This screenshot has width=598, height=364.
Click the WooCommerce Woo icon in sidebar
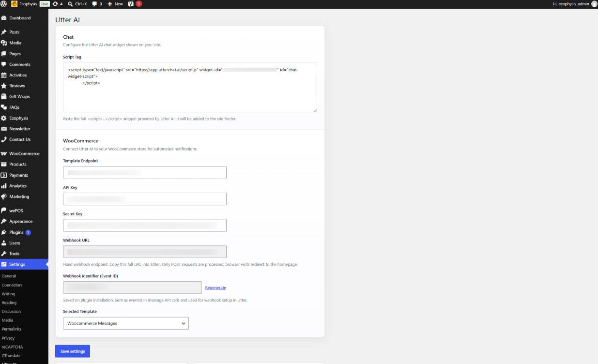tap(4, 153)
